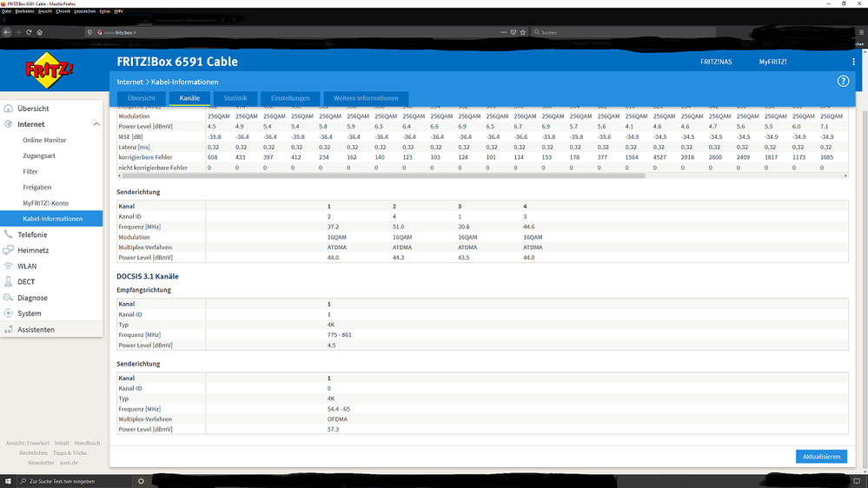Open Rechtliches footer link

(x=33, y=453)
